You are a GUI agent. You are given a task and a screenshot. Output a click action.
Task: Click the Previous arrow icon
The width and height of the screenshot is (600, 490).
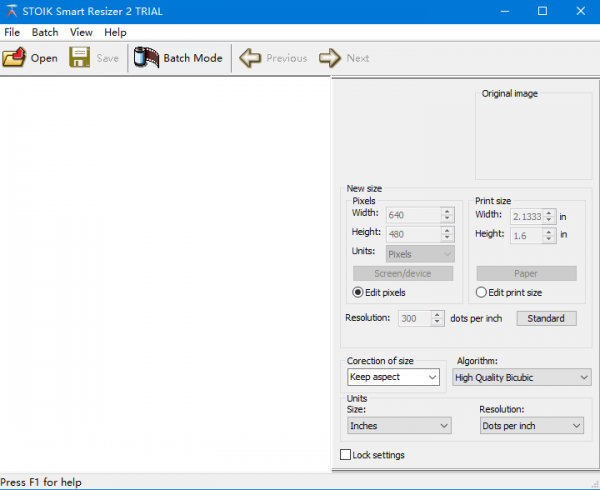pos(250,58)
